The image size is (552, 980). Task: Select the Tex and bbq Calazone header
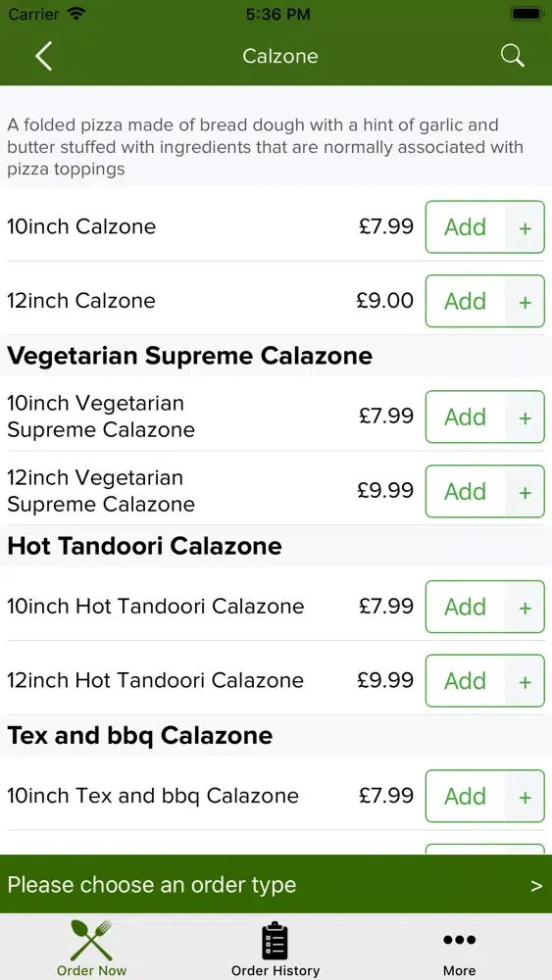(x=140, y=736)
